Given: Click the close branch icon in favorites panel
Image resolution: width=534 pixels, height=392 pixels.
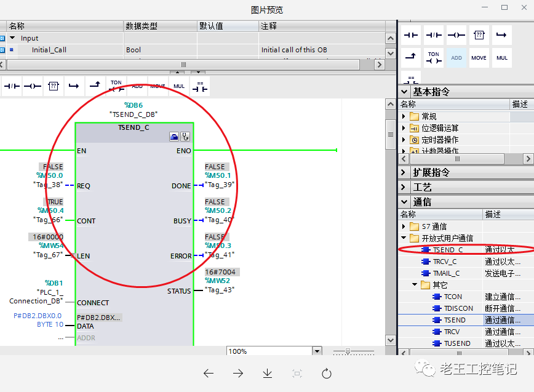Looking at the screenshot, I should tap(411, 58).
